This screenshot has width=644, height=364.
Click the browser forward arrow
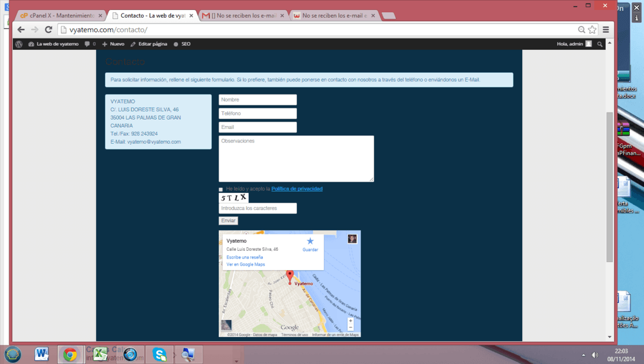[x=35, y=30]
